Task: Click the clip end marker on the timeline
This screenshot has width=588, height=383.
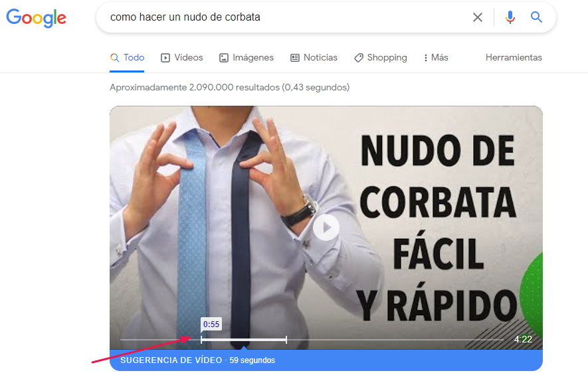Action: click(286, 340)
